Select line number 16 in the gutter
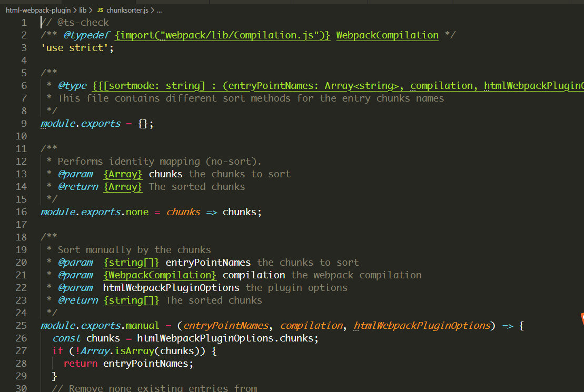 (21, 212)
